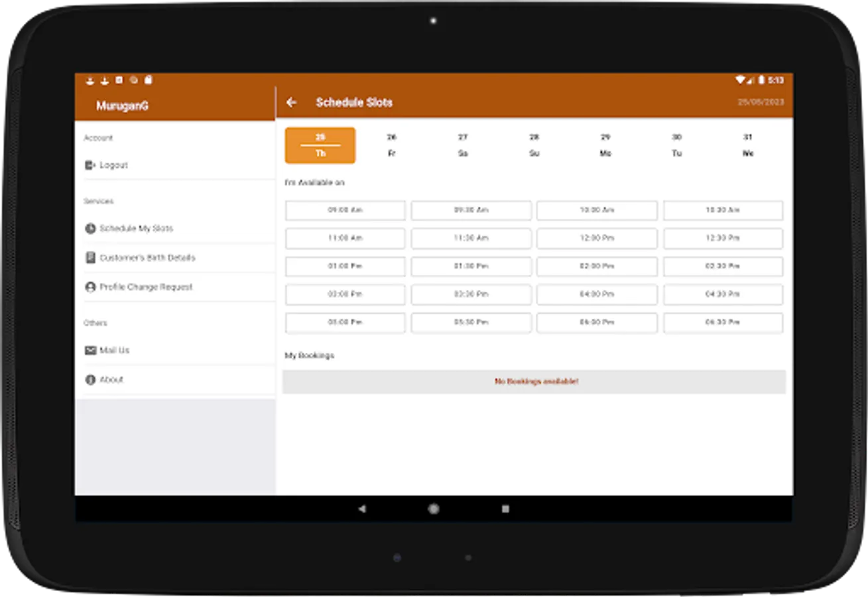Select the 31 We date tab
Screen dimensions: 868x597
748,145
